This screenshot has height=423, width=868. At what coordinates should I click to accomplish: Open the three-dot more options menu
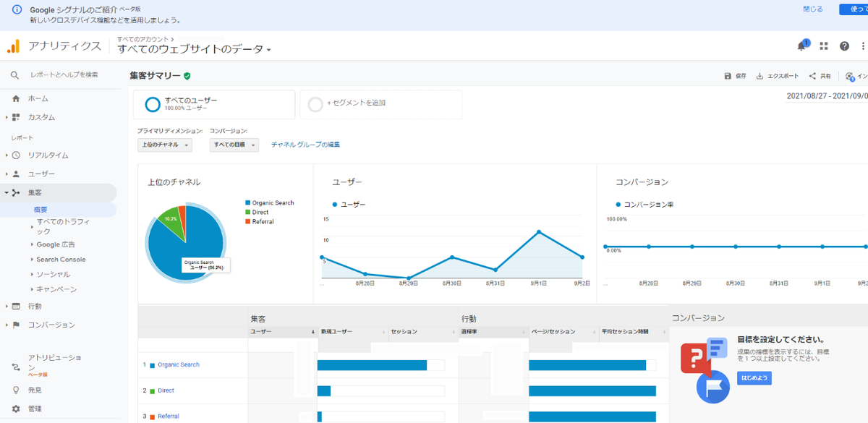863,46
